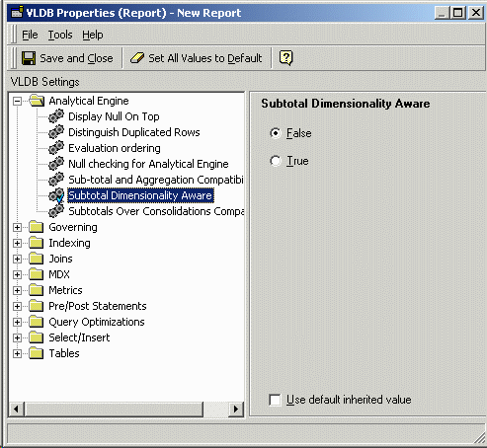This screenshot has height=448, width=487.
Task: Click the horizontal scrollbar thumb in tree panel
Action: (113, 410)
